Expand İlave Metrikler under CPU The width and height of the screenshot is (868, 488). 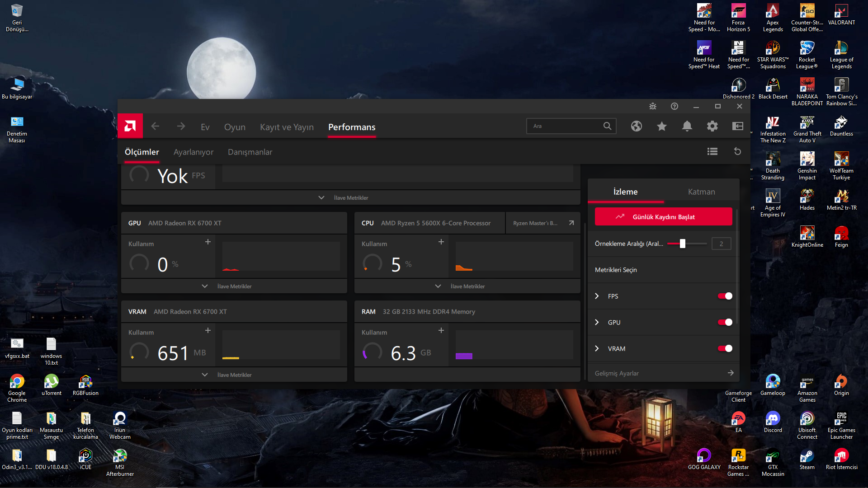tap(467, 286)
